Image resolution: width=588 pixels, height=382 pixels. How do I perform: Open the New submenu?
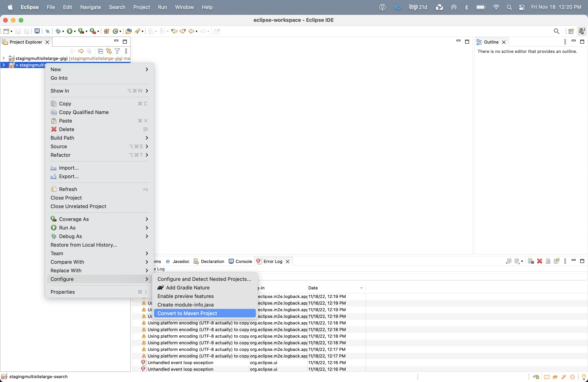(99, 69)
